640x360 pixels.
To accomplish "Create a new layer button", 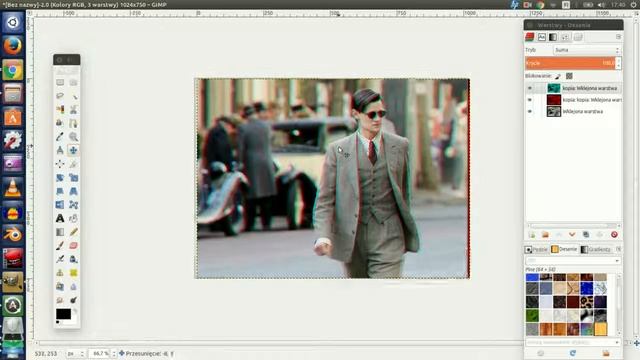I will 531,235.
